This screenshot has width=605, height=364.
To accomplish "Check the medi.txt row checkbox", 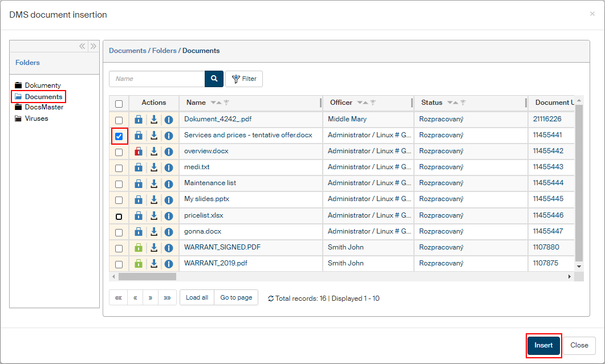I will (x=119, y=168).
